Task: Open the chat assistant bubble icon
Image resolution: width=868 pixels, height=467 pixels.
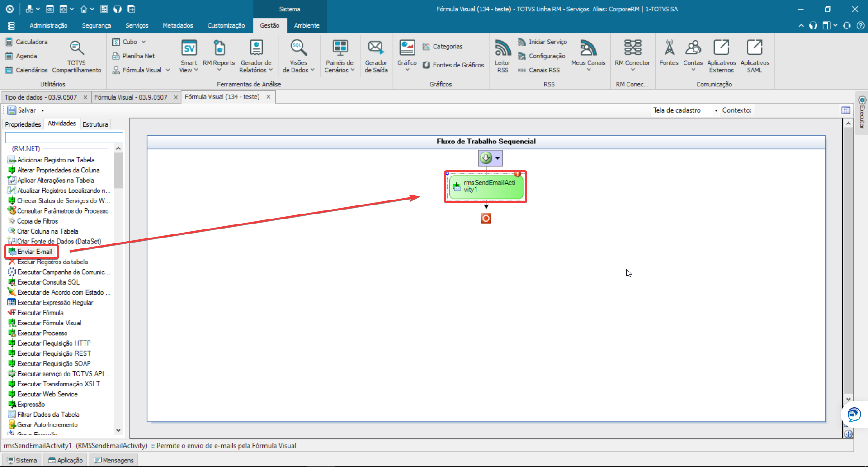Action: pyautogui.click(x=854, y=415)
